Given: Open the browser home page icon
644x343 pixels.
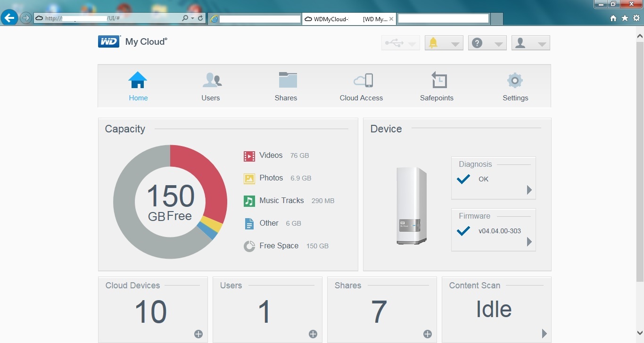Looking at the screenshot, I should (613, 18).
